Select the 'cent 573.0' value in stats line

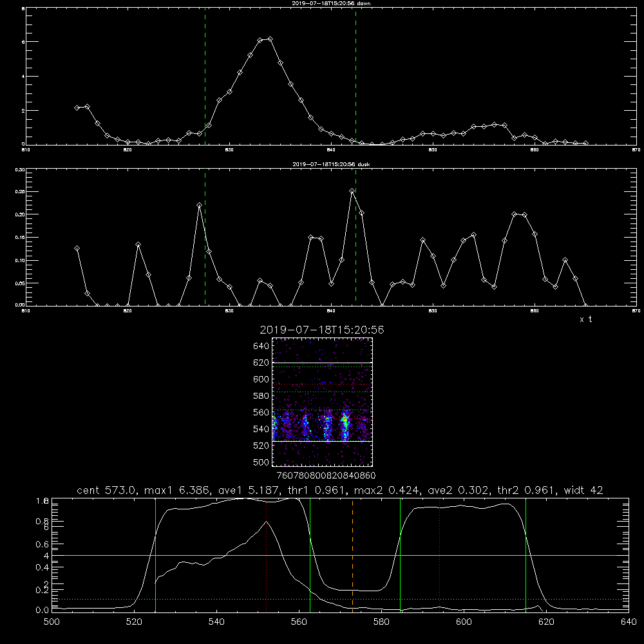click(x=107, y=490)
